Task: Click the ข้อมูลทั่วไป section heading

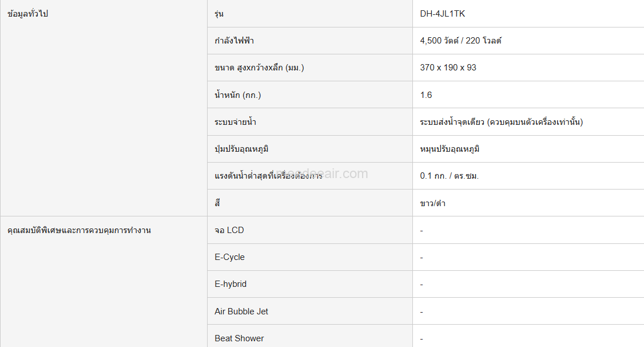Action: coord(27,14)
